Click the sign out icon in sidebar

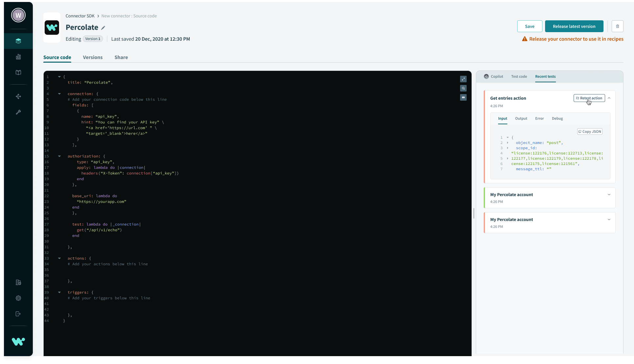point(18,314)
